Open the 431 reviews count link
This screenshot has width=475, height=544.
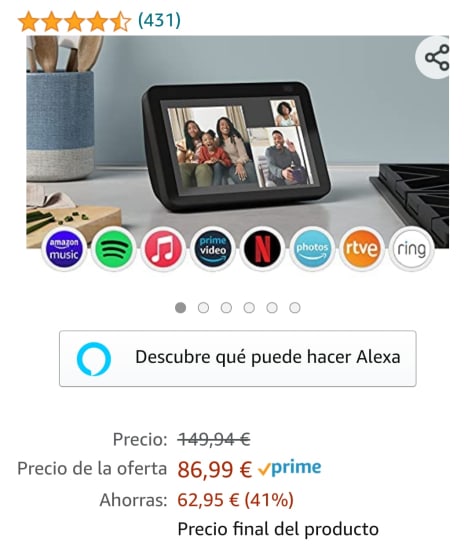coord(159,20)
